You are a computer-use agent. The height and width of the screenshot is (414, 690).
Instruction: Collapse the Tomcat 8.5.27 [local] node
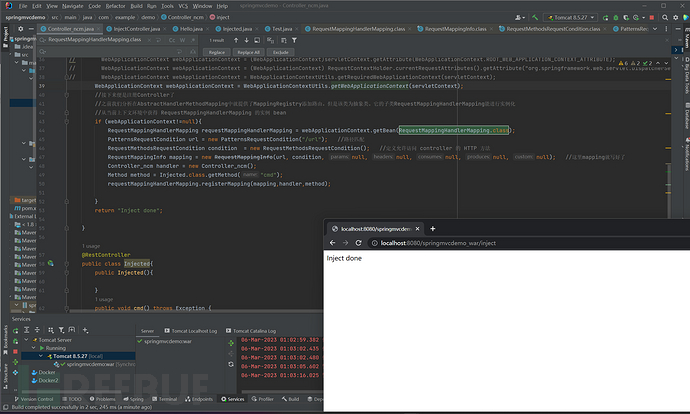pos(40,356)
